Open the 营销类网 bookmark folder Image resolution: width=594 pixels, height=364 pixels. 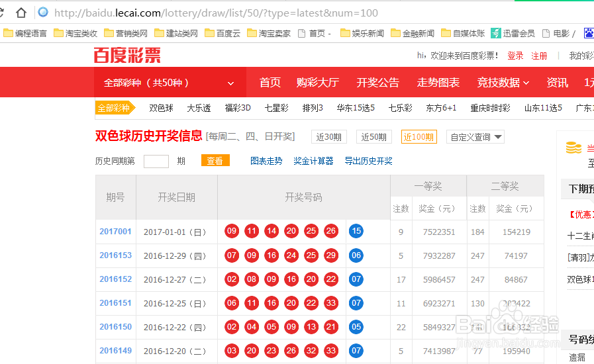pos(126,33)
